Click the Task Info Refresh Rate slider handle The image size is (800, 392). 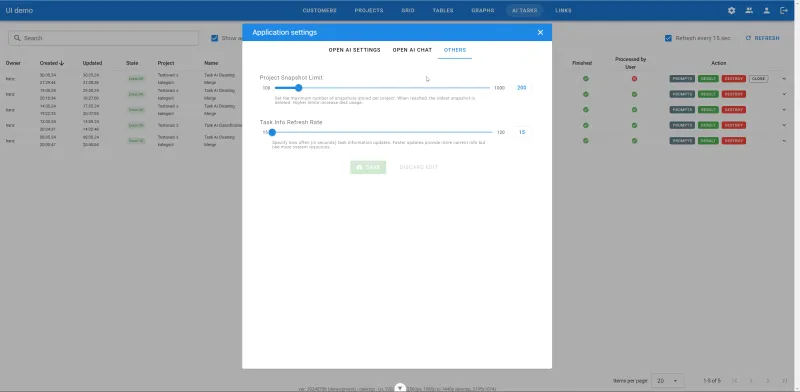272,132
